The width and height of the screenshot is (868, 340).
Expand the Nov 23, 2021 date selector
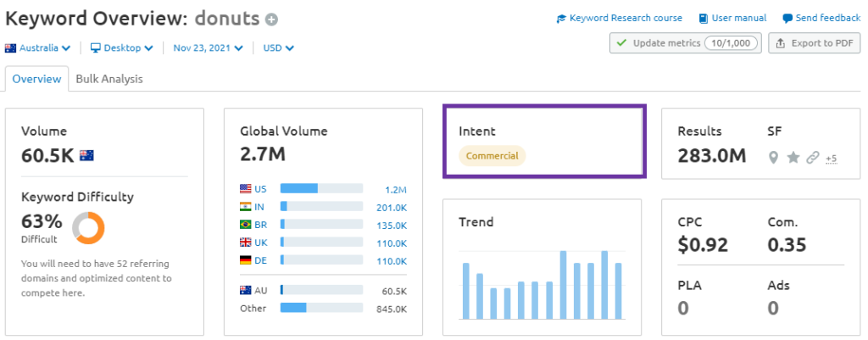208,48
